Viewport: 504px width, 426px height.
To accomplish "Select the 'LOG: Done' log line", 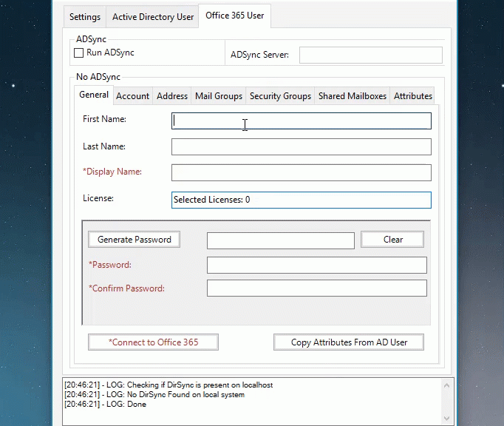I will click(x=105, y=404).
